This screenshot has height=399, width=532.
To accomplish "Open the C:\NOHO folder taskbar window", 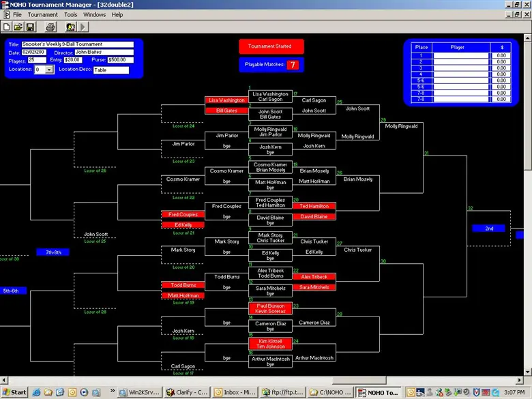I will tap(330, 393).
